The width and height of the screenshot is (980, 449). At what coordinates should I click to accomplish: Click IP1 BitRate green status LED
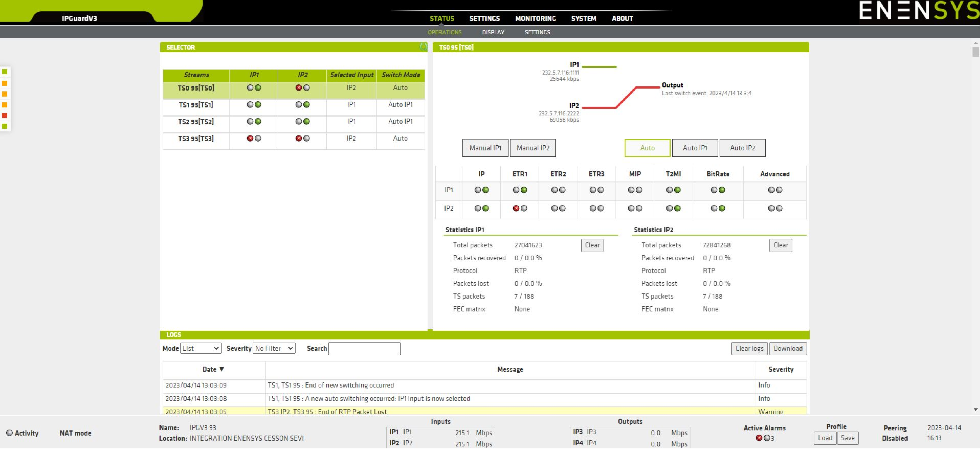coord(722,190)
